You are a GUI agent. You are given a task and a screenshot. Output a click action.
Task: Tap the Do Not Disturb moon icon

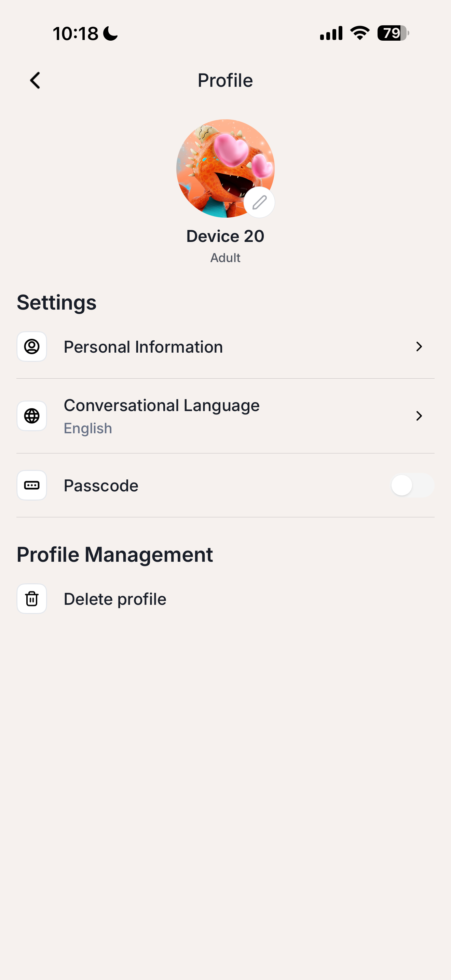tap(111, 33)
